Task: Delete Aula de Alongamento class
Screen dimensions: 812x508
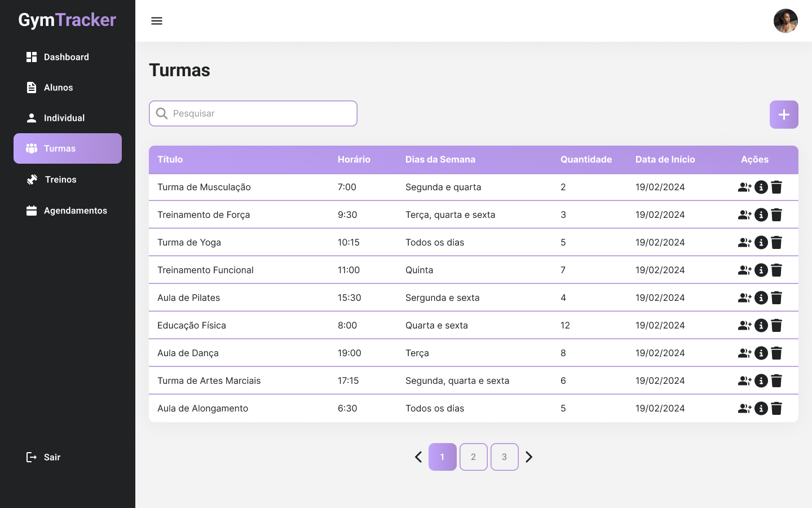Action: pos(776,409)
